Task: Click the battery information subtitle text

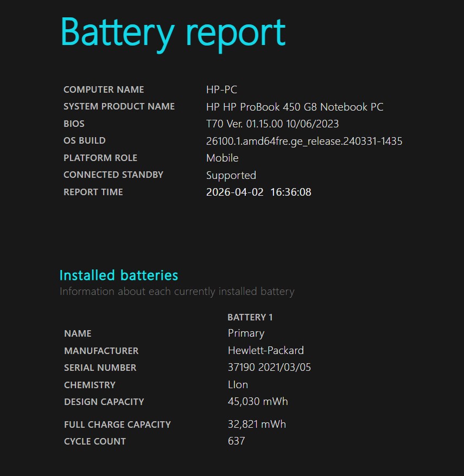Action: pyautogui.click(x=176, y=292)
